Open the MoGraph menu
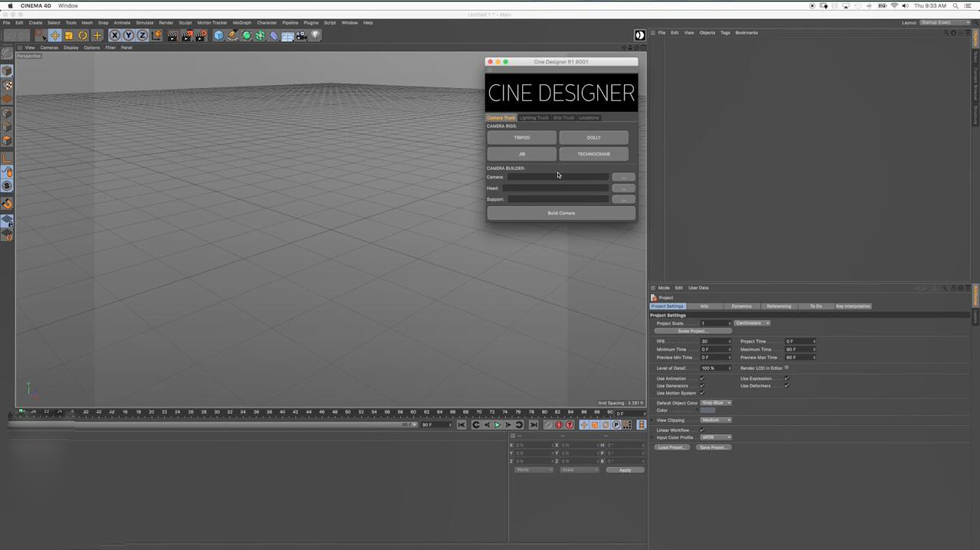 [x=242, y=23]
